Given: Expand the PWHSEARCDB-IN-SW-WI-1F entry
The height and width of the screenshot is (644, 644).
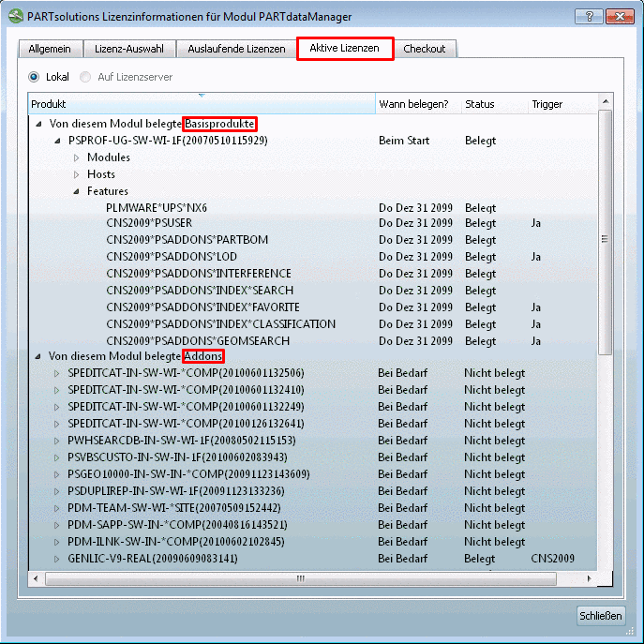Looking at the screenshot, I should pyautogui.click(x=56, y=441).
